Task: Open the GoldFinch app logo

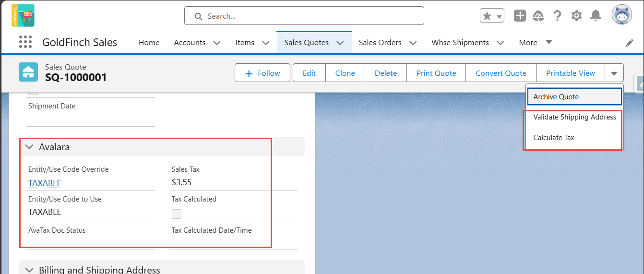Action: [23, 15]
